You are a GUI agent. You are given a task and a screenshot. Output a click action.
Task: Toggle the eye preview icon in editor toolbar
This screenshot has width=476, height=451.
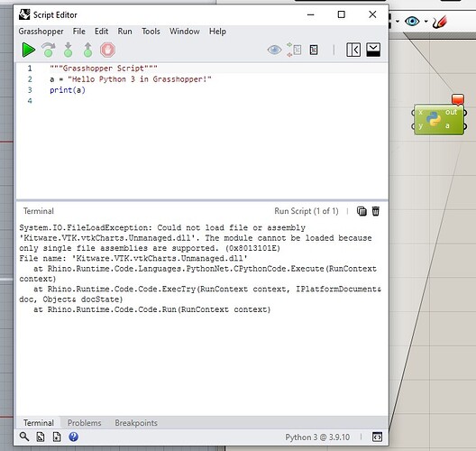tap(274, 50)
